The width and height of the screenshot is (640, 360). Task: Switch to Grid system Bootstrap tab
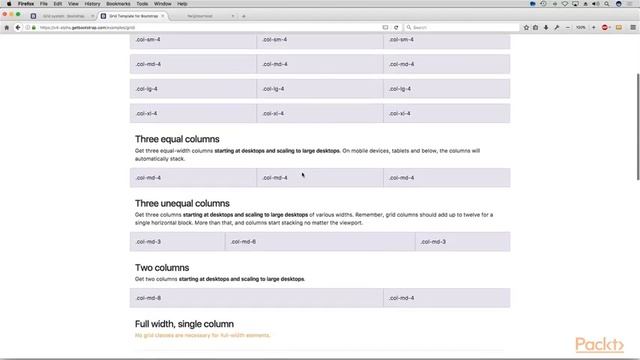pyautogui.click(x=62, y=16)
